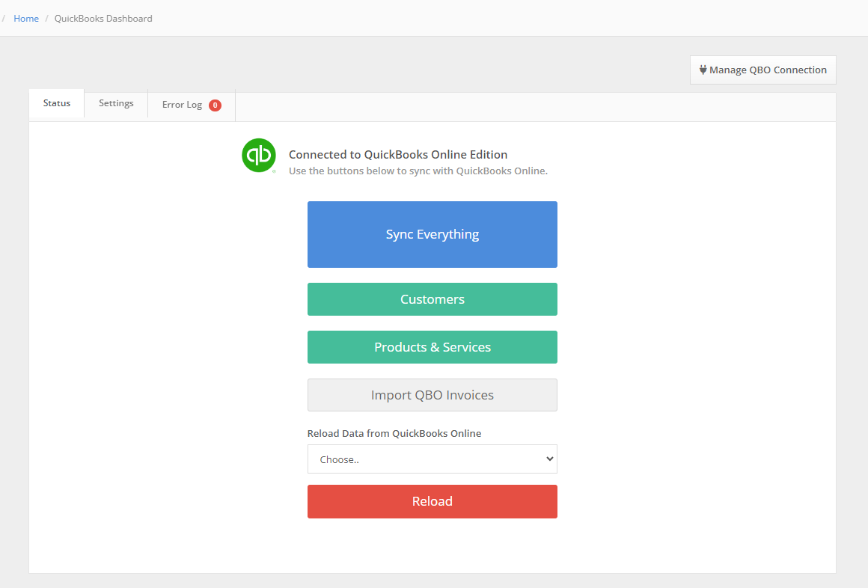Screen dimensions: 868x588
Task: Click 'Reload Data from QuickBooks Online' label
Action: [x=394, y=434]
